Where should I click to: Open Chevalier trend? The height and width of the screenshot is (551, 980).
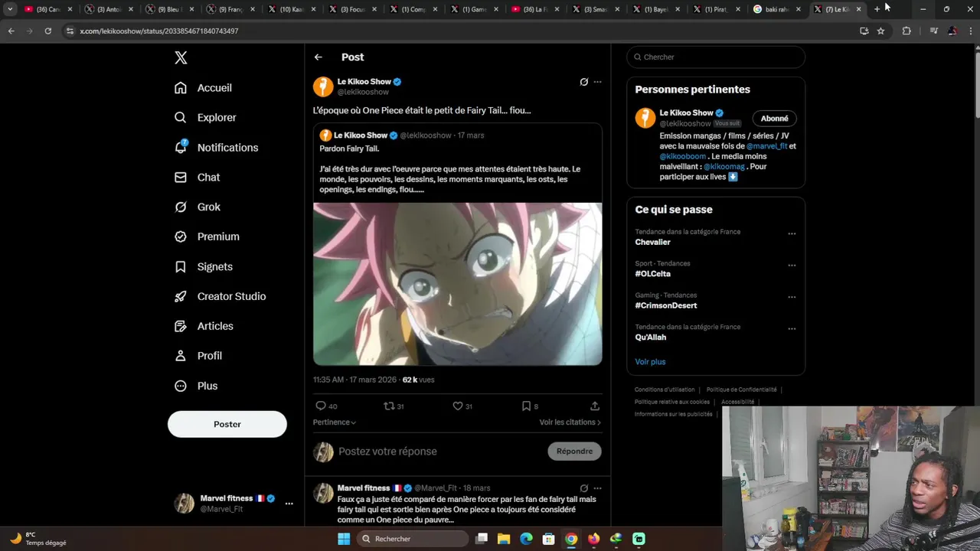(652, 243)
